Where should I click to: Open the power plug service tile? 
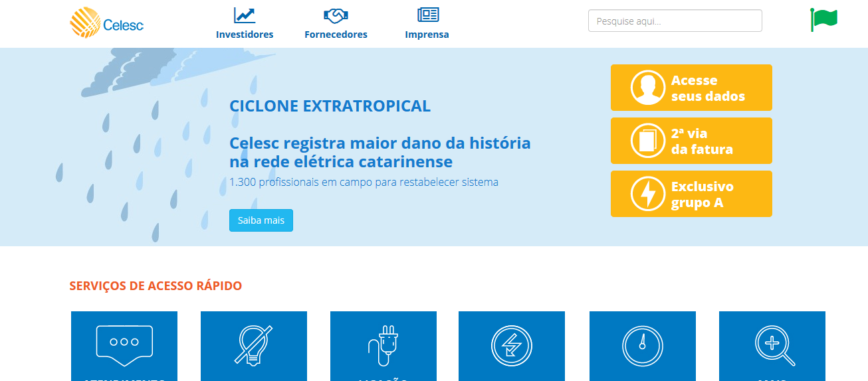tap(383, 346)
